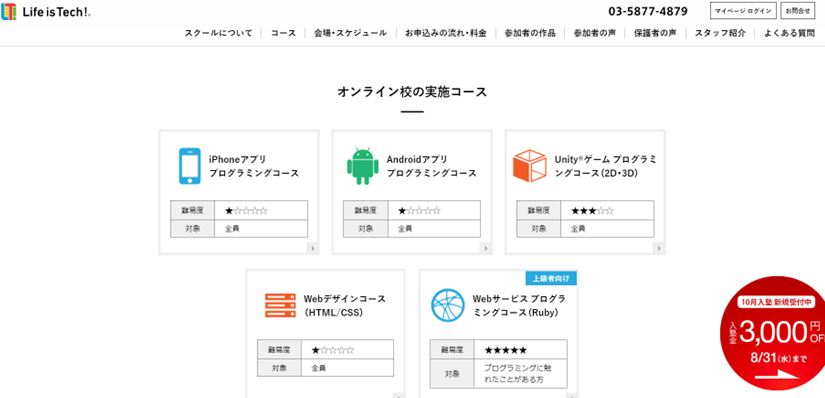Open 保護者の声 menu item
Screen dimensions: 825x398
(x=655, y=33)
